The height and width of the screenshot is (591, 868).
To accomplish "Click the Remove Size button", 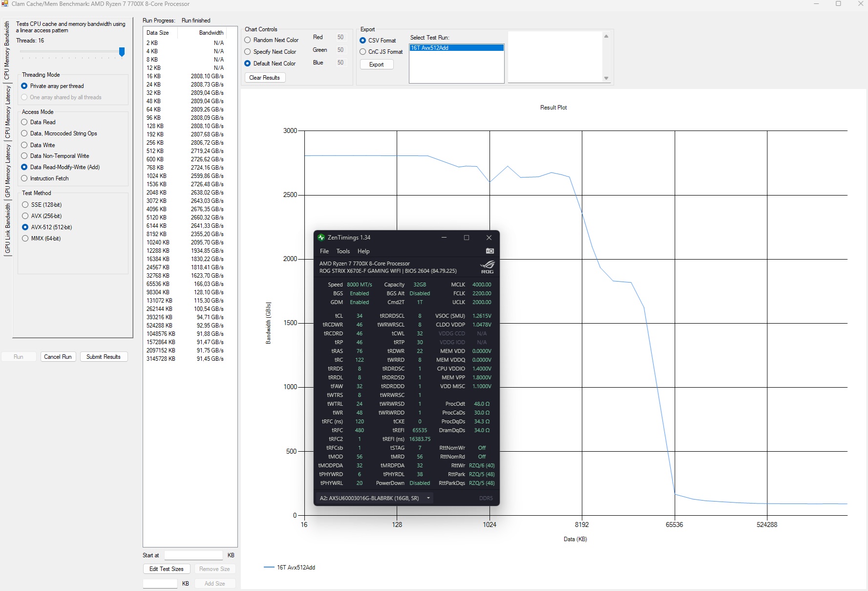I will pyautogui.click(x=214, y=569).
